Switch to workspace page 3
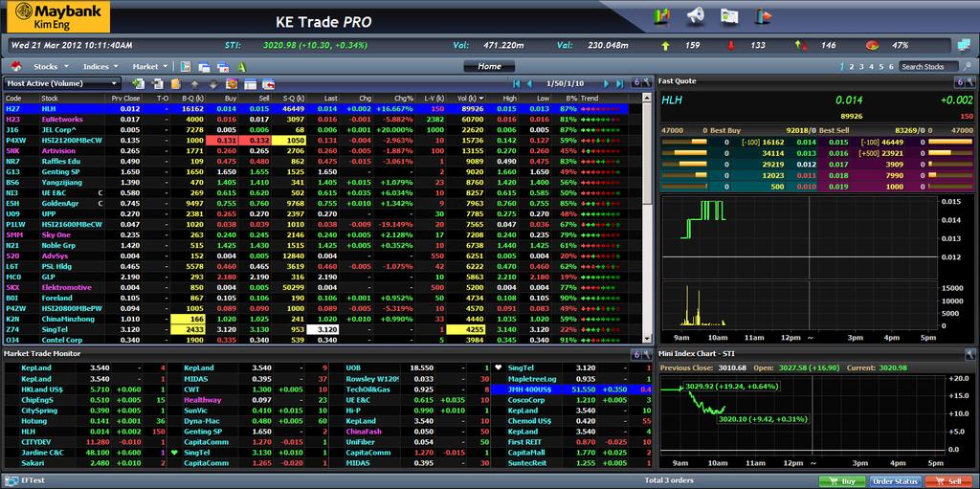 click(x=862, y=66)
